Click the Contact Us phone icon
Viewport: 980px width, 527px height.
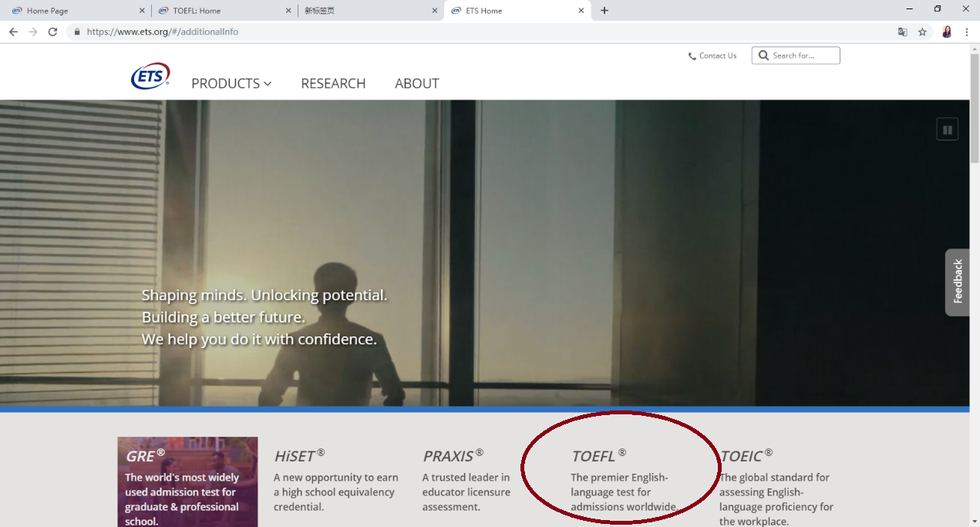click(692, 56)
